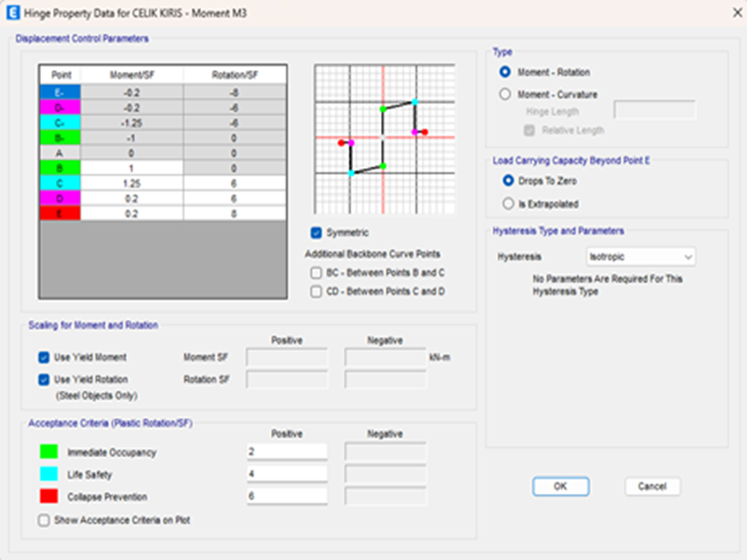This screenshot has width=747, height=560.
Task: Click the cyan Life Safety color swatch
Action: coord(49,474)
